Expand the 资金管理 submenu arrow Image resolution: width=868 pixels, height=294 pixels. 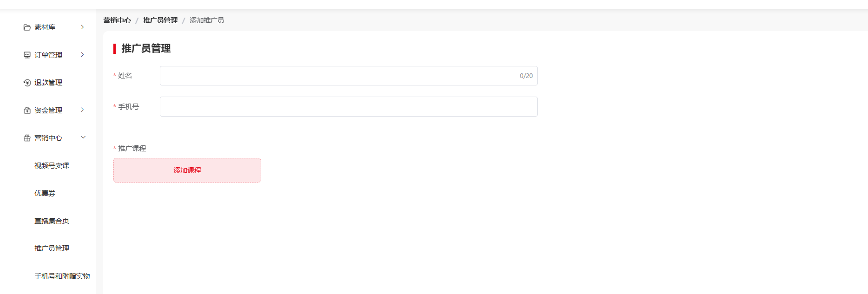(x=82, y=110)
